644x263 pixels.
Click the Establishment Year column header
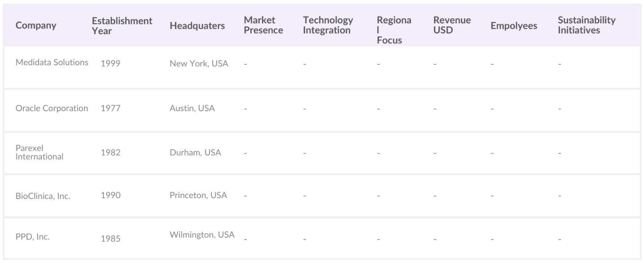click(122, 26)
